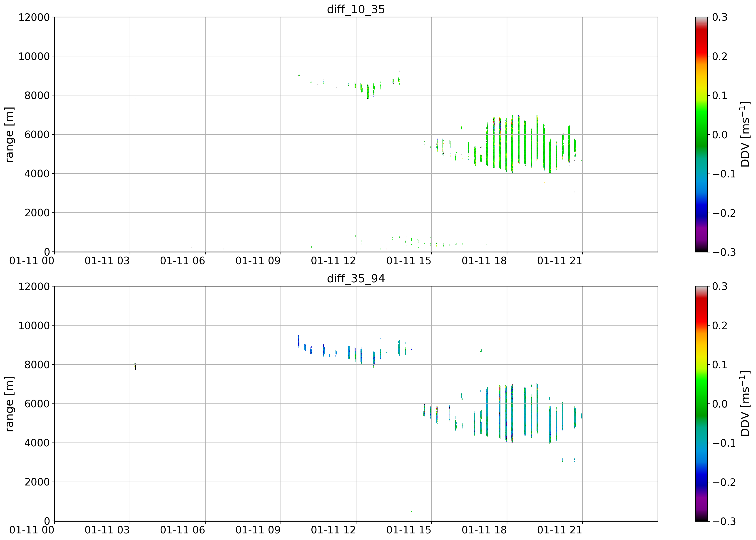This screenshot has height=540, width=756.
Task: Click the 0.1 tick on diff_10_35 colorbar
Action: tap(720, 95)
